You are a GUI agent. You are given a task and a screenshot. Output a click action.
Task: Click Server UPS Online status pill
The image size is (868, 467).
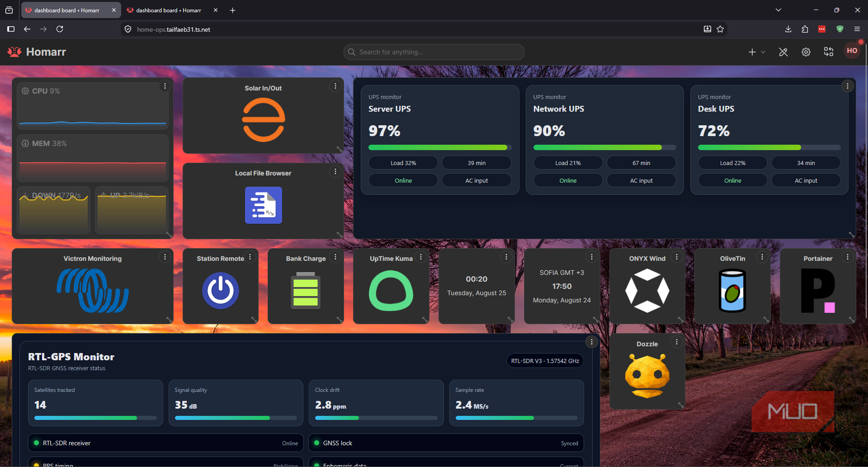403,180
